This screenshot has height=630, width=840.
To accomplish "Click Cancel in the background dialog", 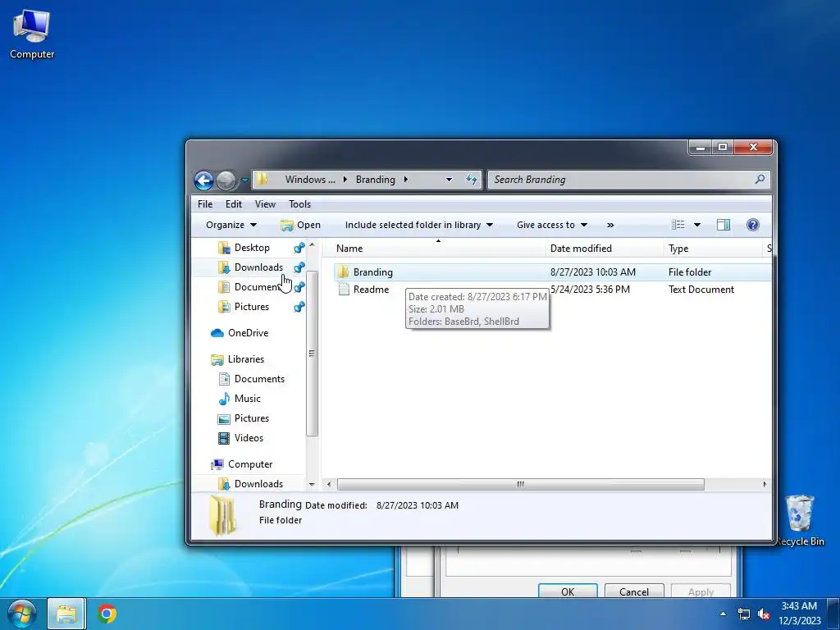I will [x=634, y=591].
